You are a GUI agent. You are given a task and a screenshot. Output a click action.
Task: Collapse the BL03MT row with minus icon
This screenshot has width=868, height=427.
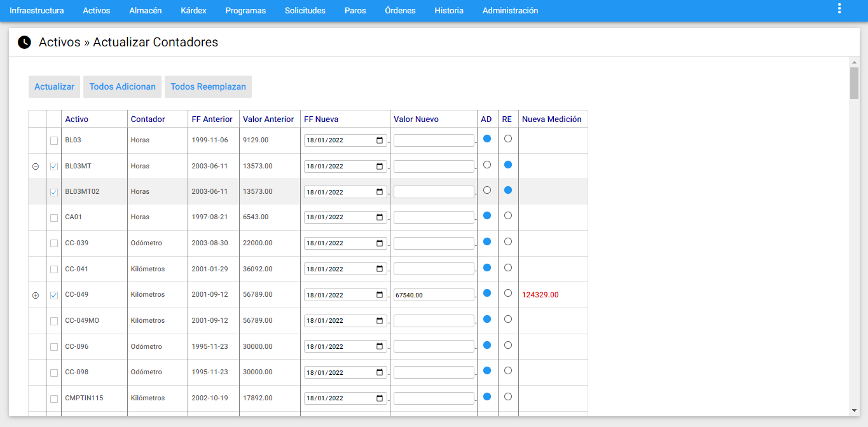click(36, 166)
